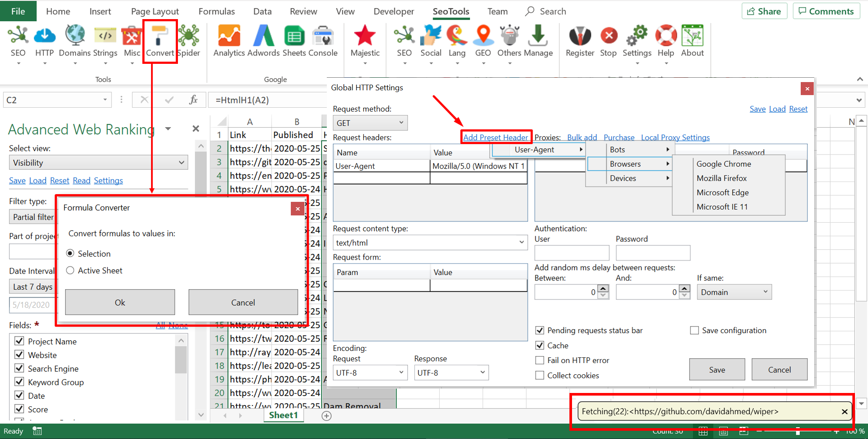Click the Insert Function fx icon
Screen dimensions: 868x439
(x=194, y=100)
